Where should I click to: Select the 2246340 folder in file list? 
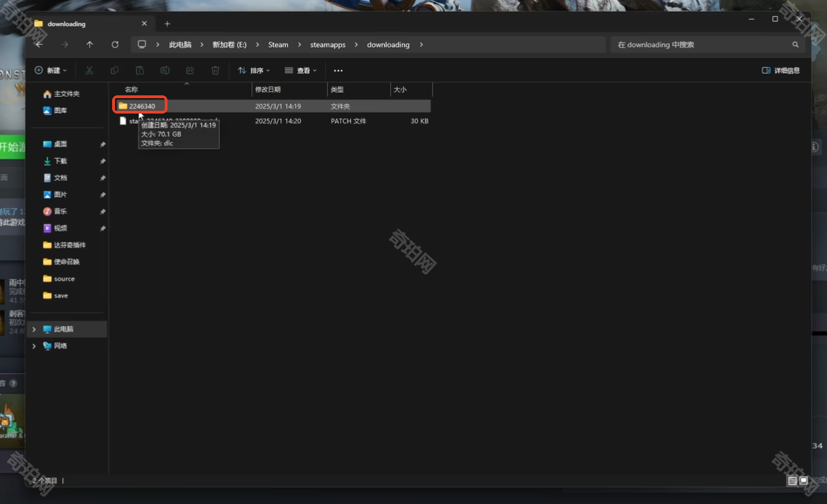142,107
